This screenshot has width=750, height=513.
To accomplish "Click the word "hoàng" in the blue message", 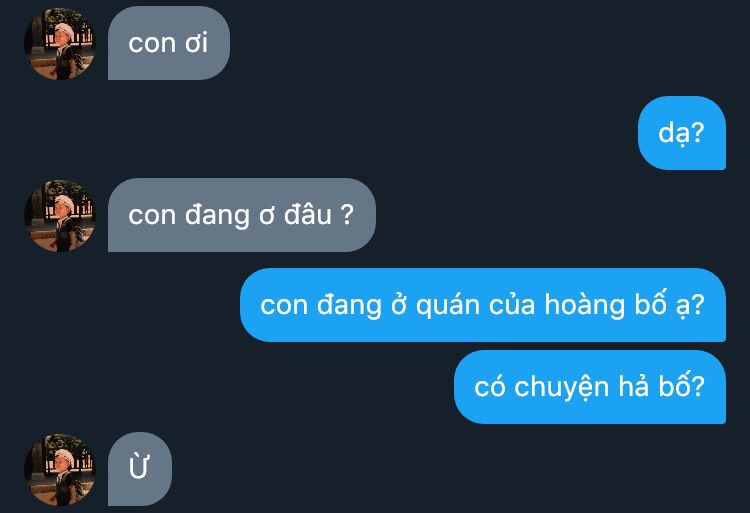I will pyautogui.click(x=585, y=306).
